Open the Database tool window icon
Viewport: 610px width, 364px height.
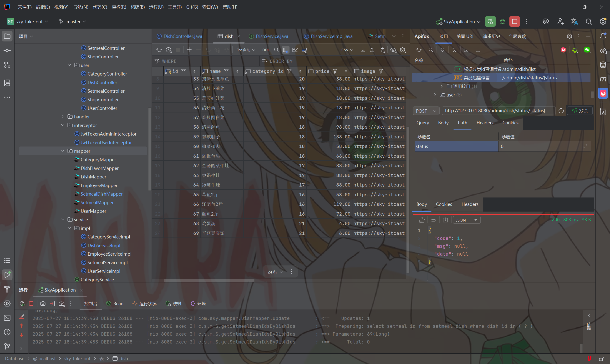pos(603,65)
